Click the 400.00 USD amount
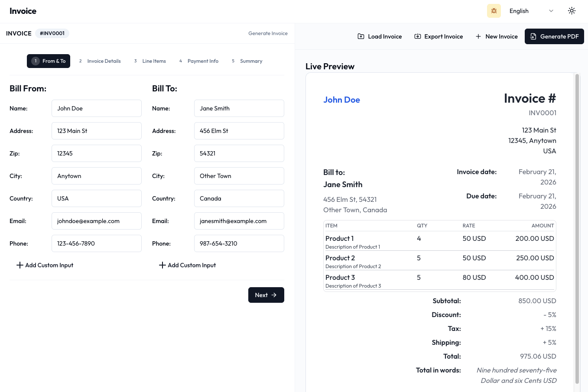This screenshot has width=588, height=392. click(534, 277)
